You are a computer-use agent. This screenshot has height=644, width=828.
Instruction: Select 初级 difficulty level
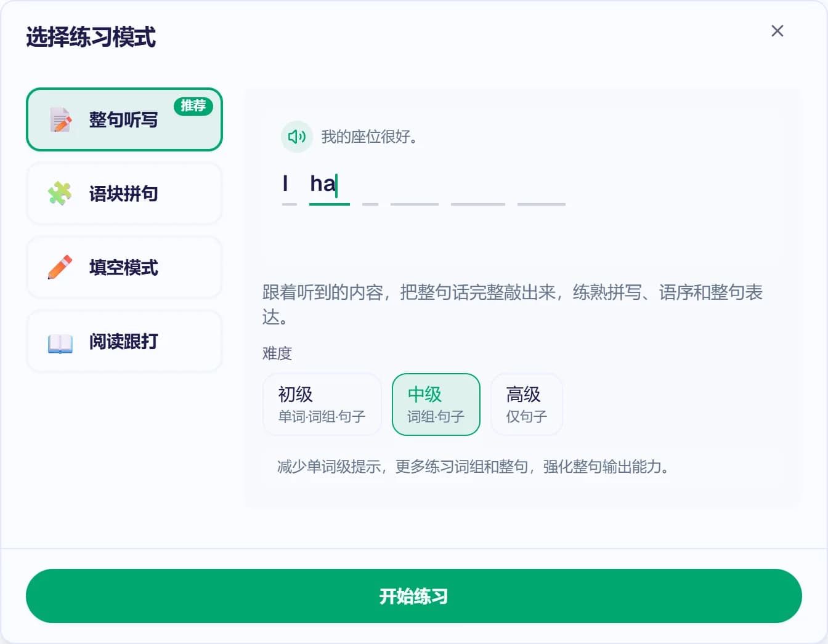[x=322, y=405]
